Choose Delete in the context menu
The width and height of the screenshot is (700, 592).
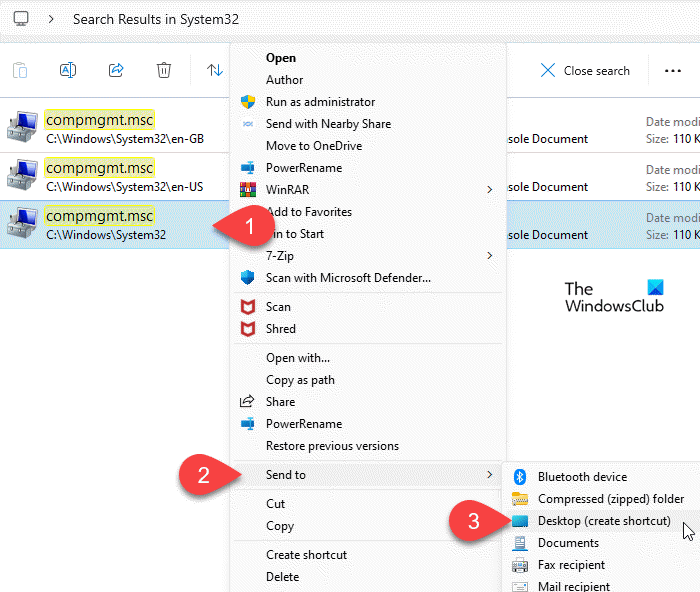(x=282, y=577)
